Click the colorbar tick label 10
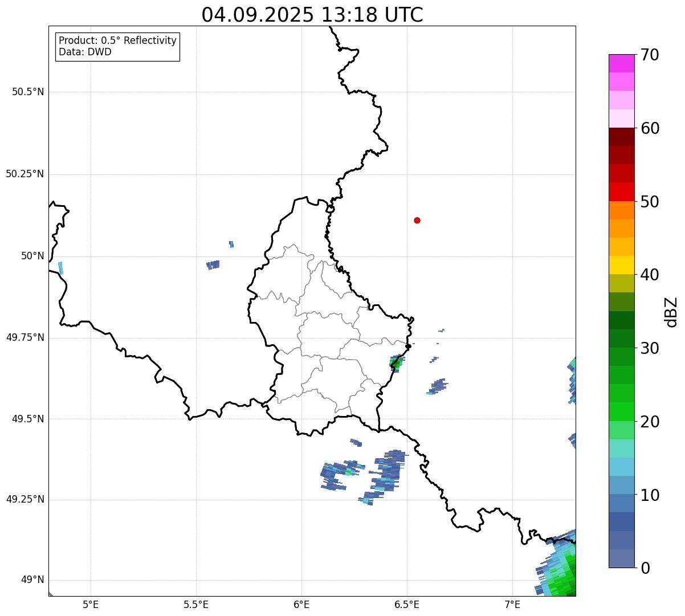 [x=650, y=495]
